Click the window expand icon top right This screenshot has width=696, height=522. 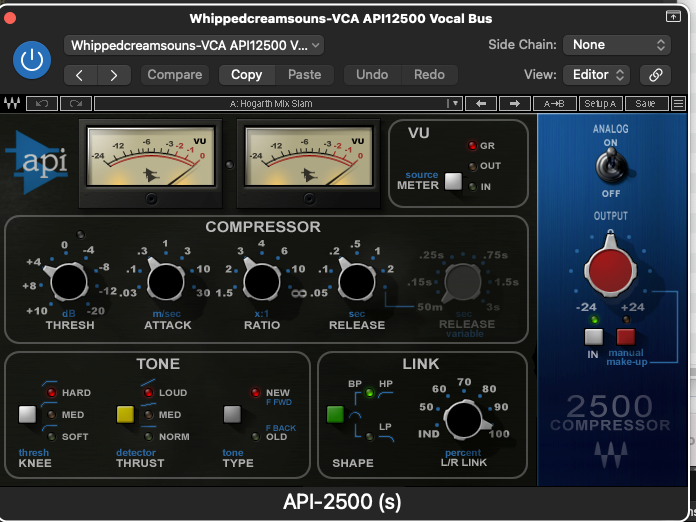click(673, 16)
